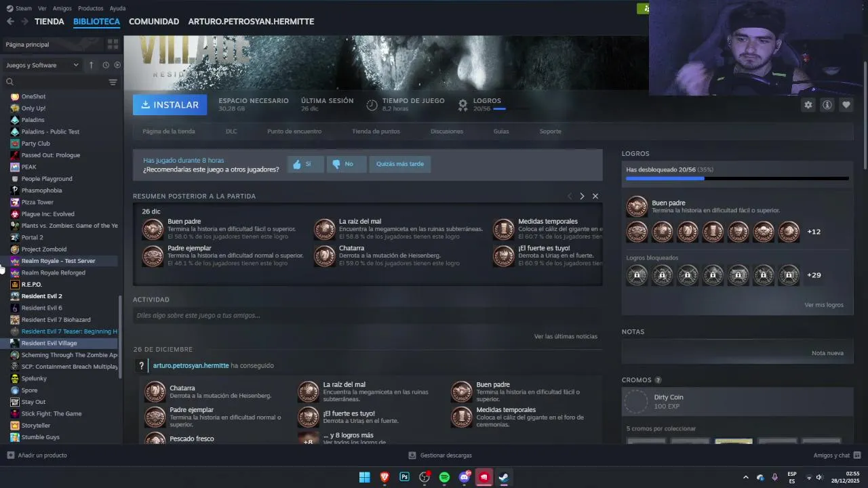Open the Cromos help question mark icon
Screen dimensions: 868x488
(658, 380)
